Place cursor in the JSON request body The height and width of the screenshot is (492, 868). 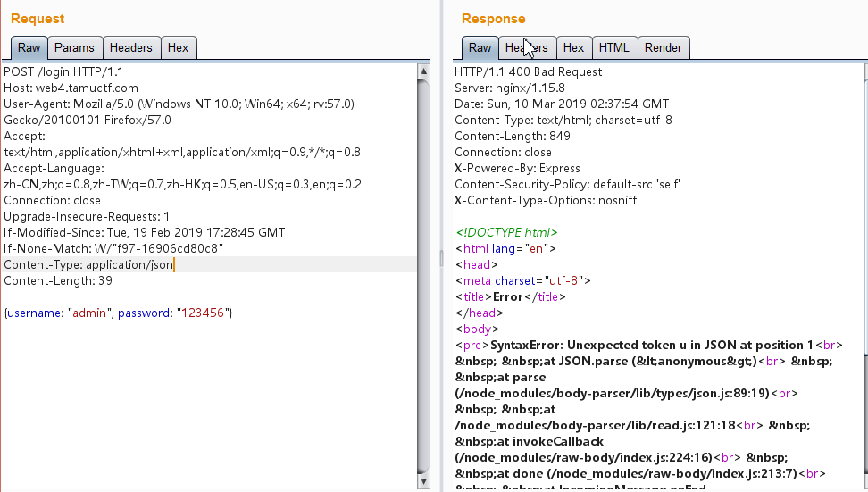[x=118, y=313]
